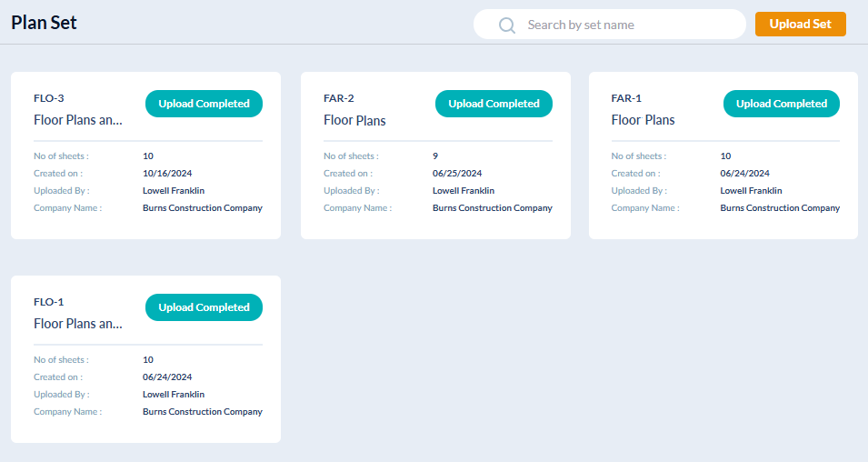Click Upload Completed badge on FLO-1 card
868x462 pixels.
click(204, 307)
